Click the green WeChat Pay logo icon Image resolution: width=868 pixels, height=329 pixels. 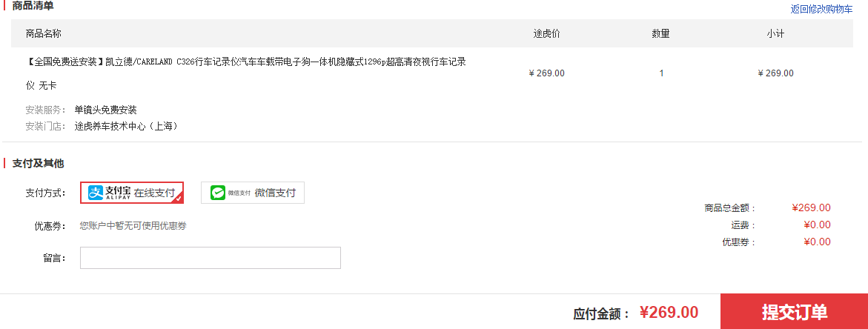(x=217, y=193)
